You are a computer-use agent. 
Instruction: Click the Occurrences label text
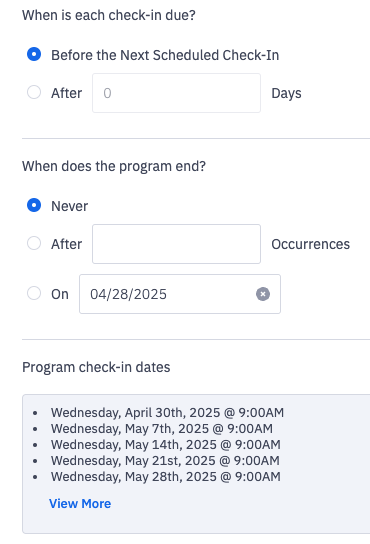tap(311, 244)
